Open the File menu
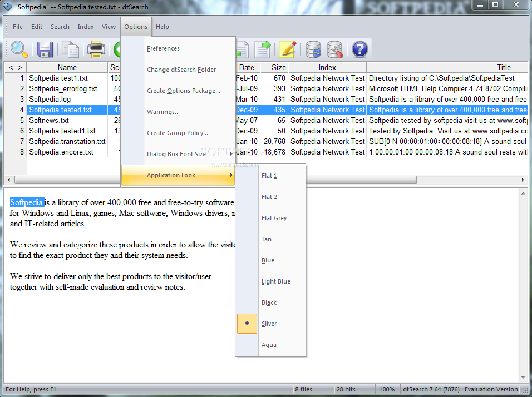This screenshot has height=397, width=532. (x=18, y=27)
